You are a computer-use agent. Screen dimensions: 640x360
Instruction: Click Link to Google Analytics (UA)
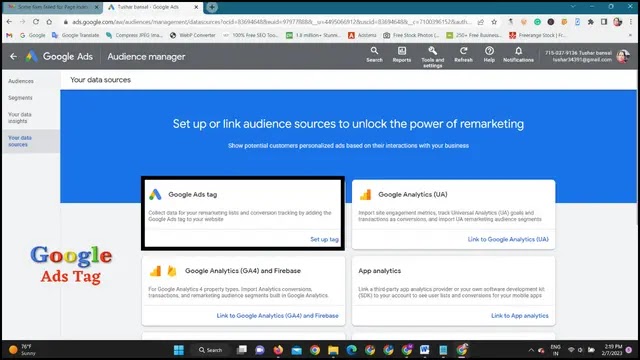(508, 239)
